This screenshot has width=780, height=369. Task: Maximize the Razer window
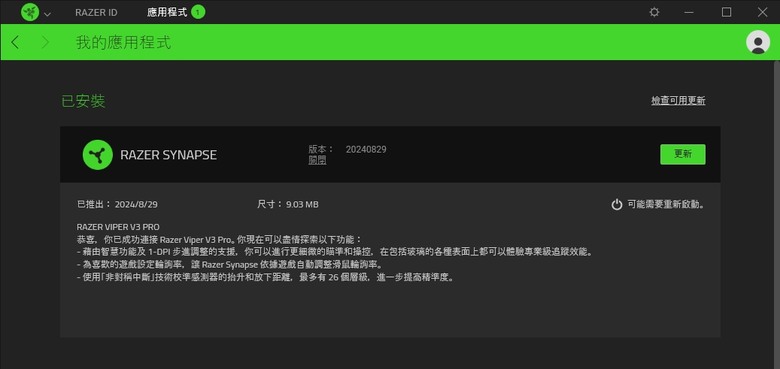coord(726,12)
